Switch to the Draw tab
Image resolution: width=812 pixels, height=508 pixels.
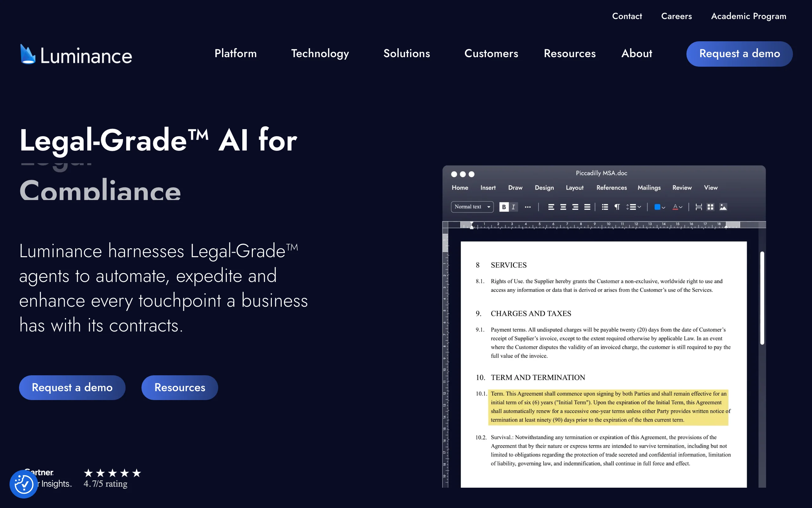(515, 187)
